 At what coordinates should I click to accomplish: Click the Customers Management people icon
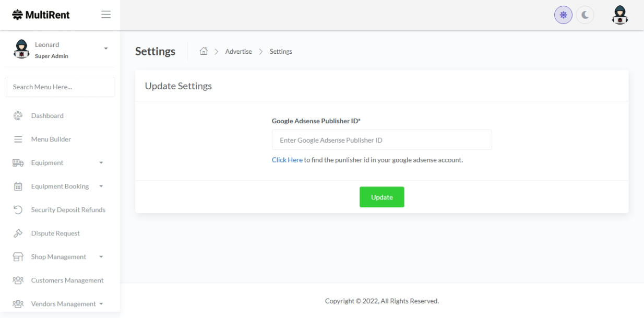pos(18,280)
